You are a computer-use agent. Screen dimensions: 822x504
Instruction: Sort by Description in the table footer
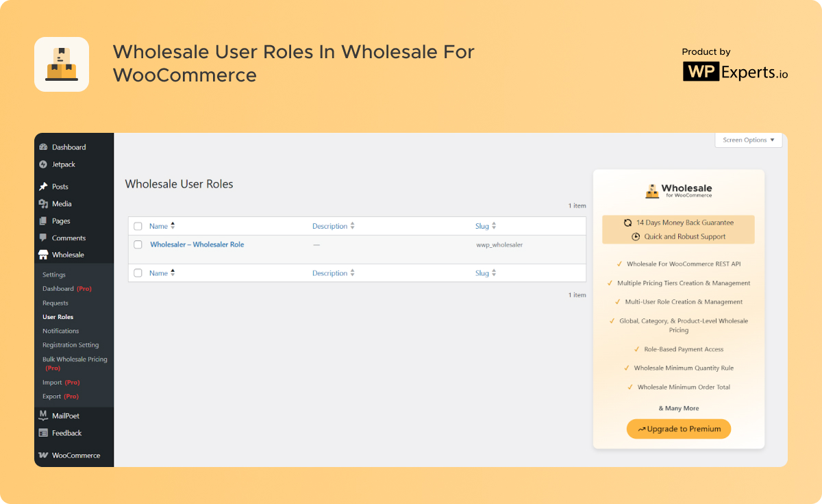click(x=334, y=273)
